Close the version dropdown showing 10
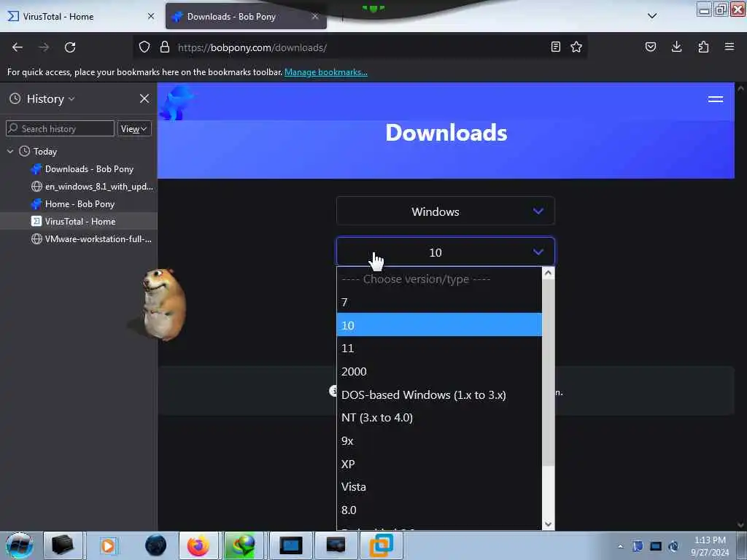Screen dimensions: 747x560 click(446, 252)
